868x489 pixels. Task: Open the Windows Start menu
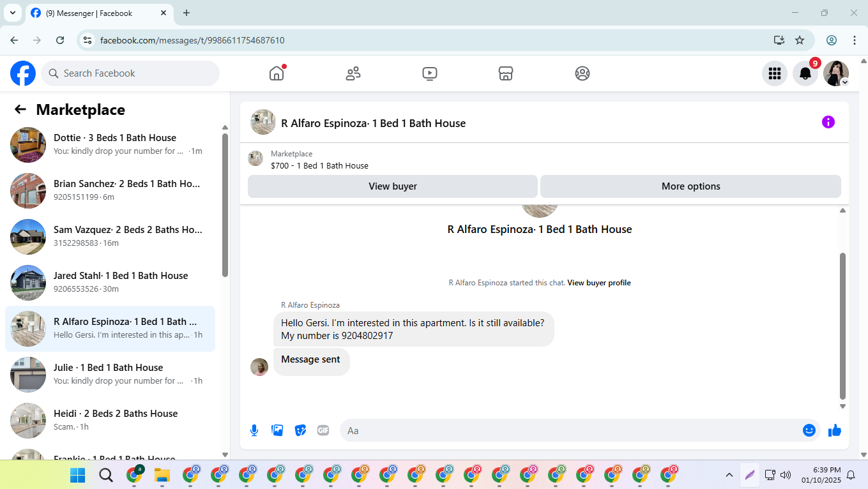[x=77, y=475]
